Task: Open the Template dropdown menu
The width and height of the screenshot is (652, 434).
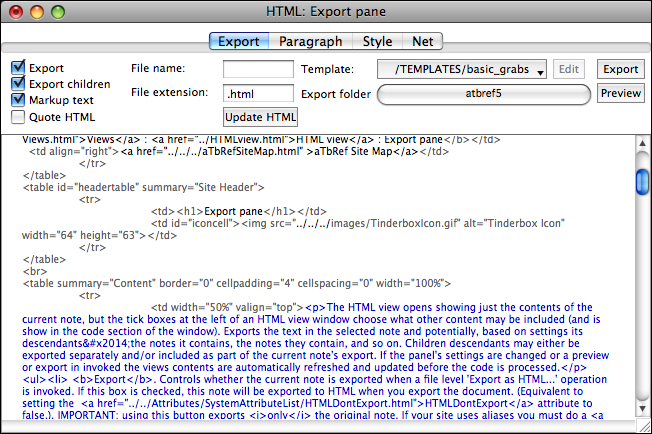Action: click(462, 70)
